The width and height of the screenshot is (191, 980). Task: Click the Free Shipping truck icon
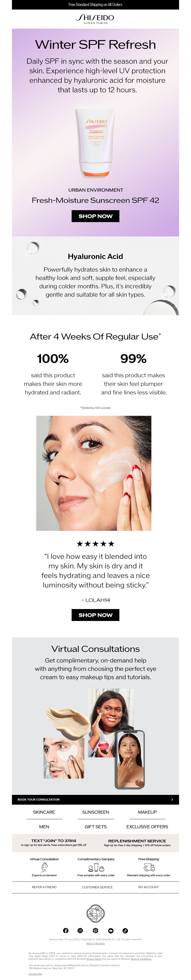click(x=149, y=867)
